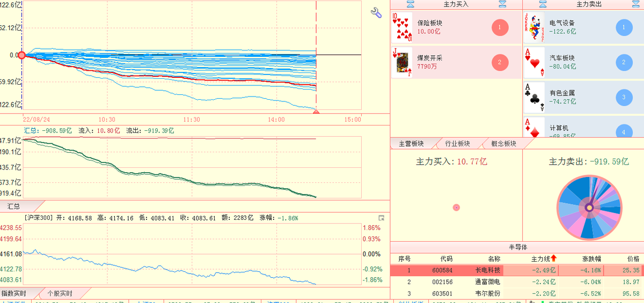Click stock code 002156 in table

[x=442, y=282]
